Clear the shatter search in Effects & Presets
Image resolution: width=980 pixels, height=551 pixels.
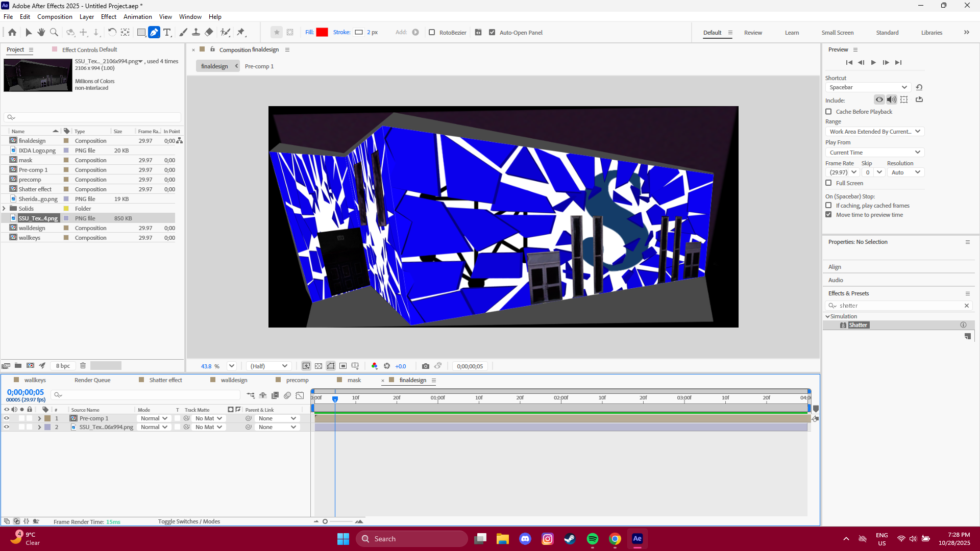[x=966, y=305]
